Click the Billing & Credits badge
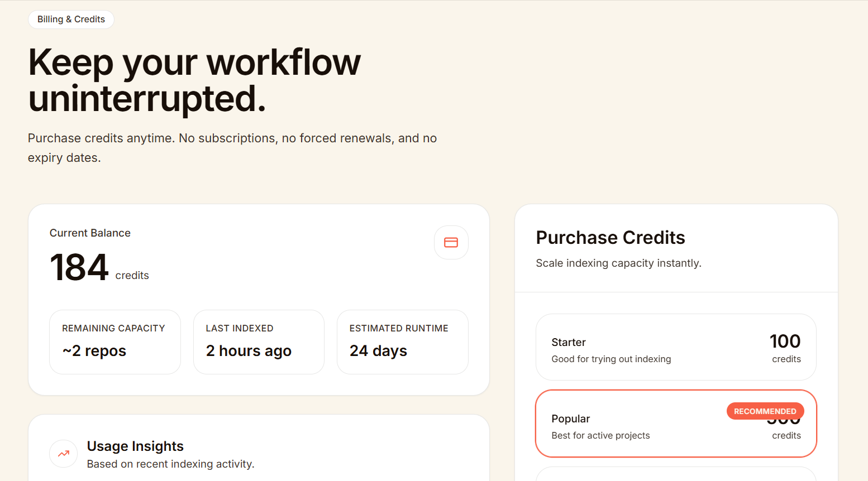Viewport: 868px width, 481px height. tap(71, 20)
